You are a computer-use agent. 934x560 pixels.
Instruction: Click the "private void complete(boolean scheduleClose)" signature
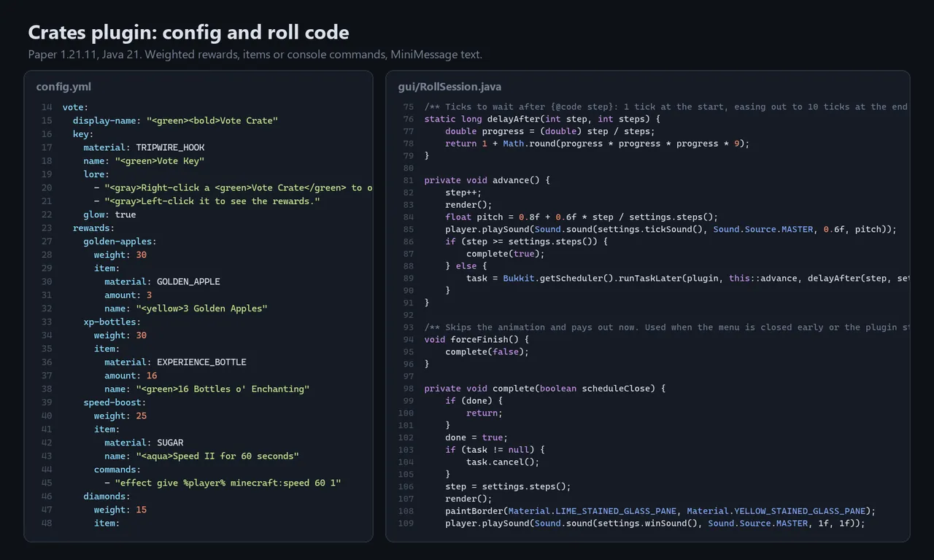545,389
